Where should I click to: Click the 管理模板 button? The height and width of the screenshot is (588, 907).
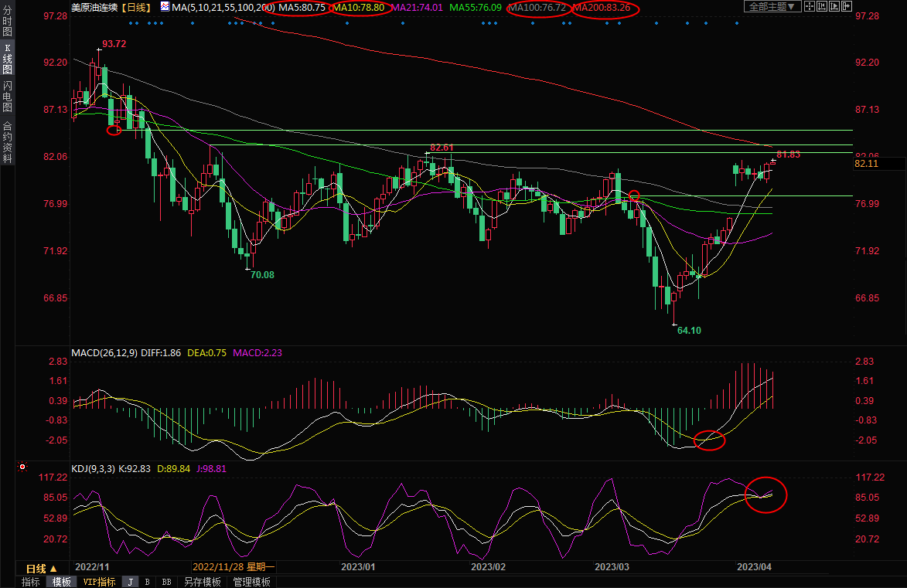click(x=251, y=582)
